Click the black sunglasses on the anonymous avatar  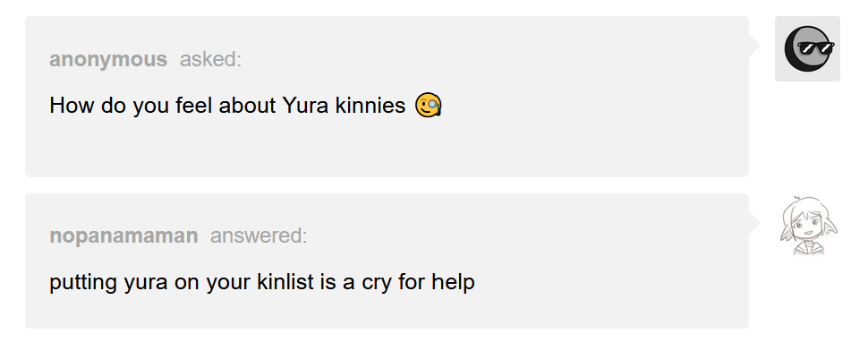pyautogui.click(x=816, y=48)
